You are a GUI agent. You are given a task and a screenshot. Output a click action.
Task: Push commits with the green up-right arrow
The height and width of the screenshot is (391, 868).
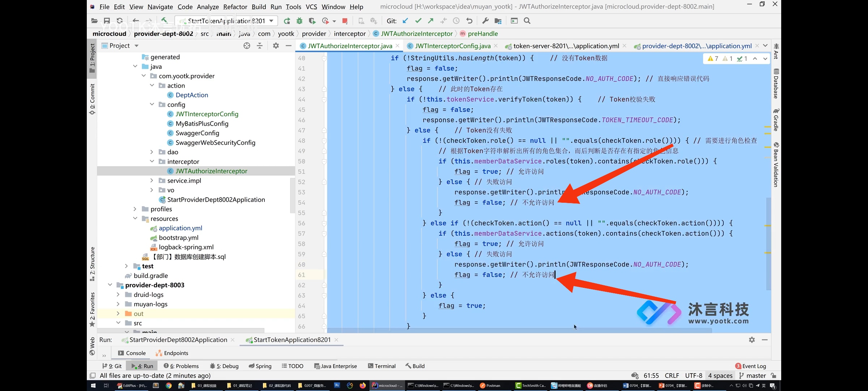431,21
